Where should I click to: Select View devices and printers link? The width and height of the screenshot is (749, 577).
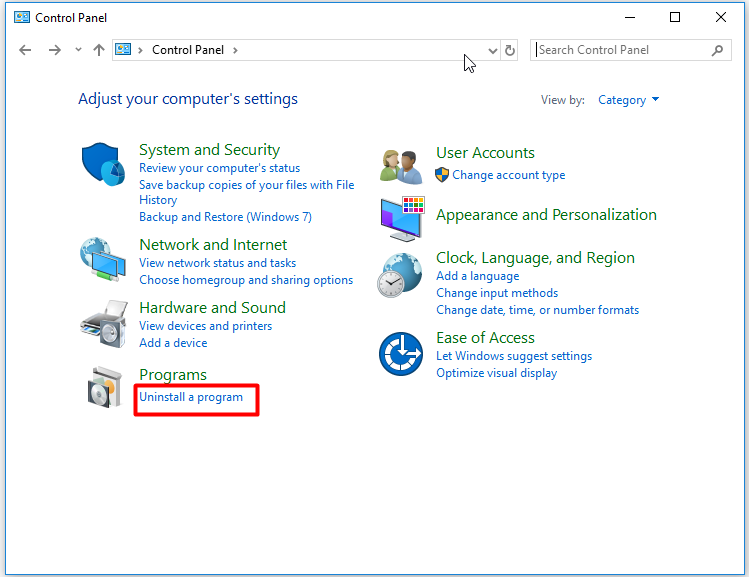[x=205, y=326]
